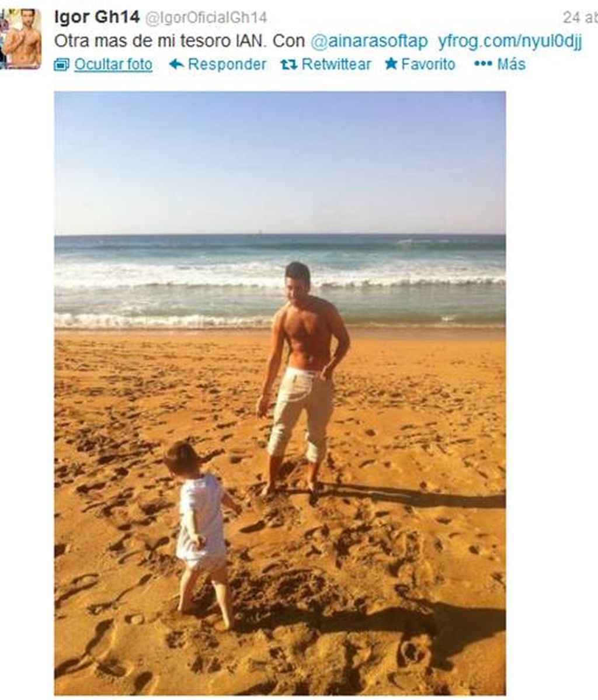Screen dimensions: 598x700
Task: Open the @IgorOficialGh14 handle
Action: point(206,18)
